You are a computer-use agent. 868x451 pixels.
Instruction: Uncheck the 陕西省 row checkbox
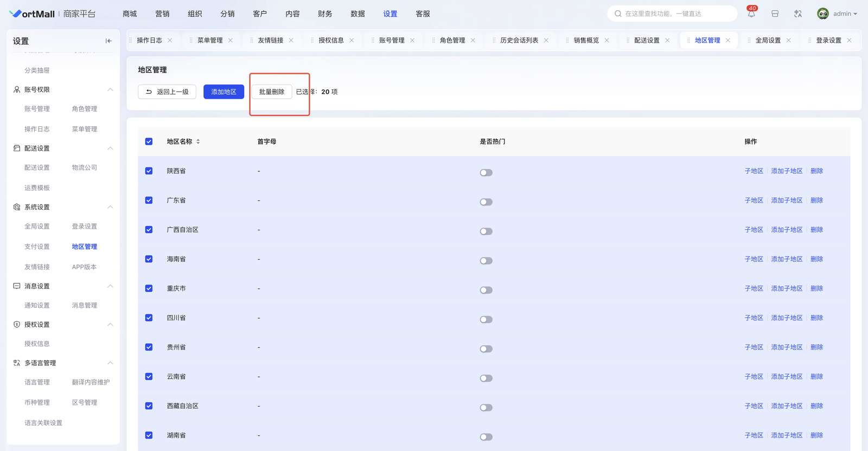pyautogui.click(x=149, y=171)
